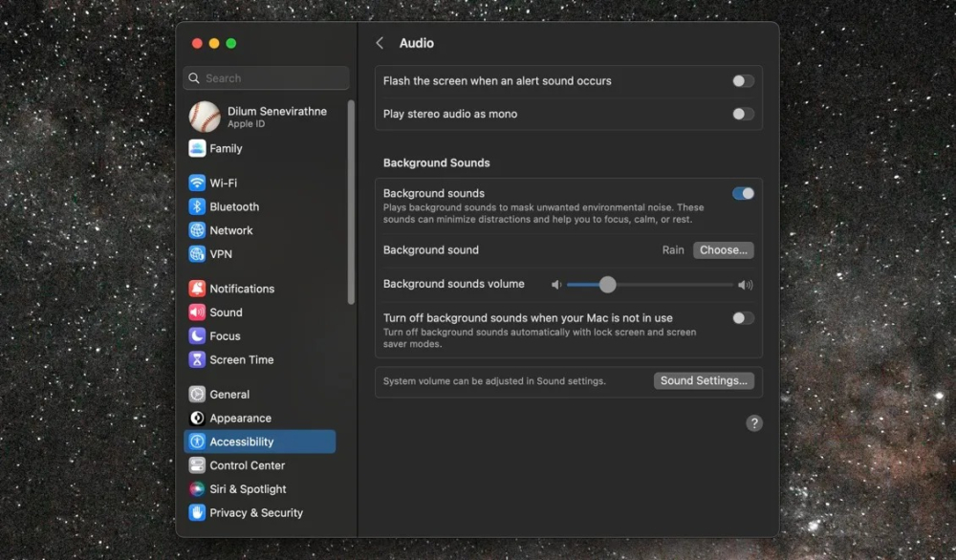Toggle play stereo audio as mono
The height and width of the screenshot is (560, 956).
[x=743, y=114]
